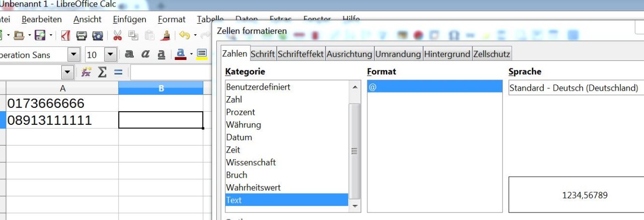Click the Print icon in toolbar

(x=82, y=36)
